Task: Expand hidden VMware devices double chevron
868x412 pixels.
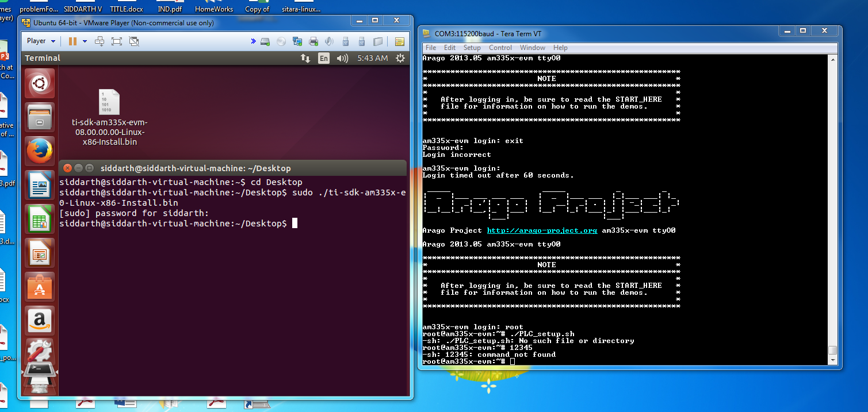Action: point(253,41)
